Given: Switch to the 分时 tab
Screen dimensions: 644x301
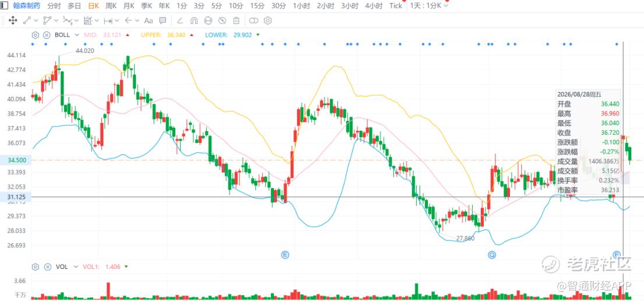Looking at the screenshot, I should click(54, 6).
